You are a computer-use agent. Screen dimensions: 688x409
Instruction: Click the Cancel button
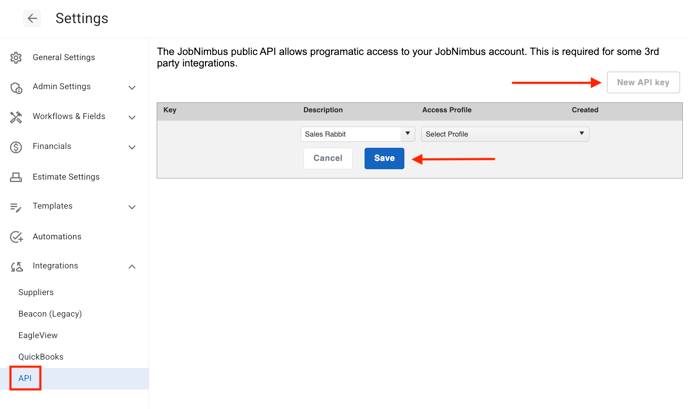(328, 158)
